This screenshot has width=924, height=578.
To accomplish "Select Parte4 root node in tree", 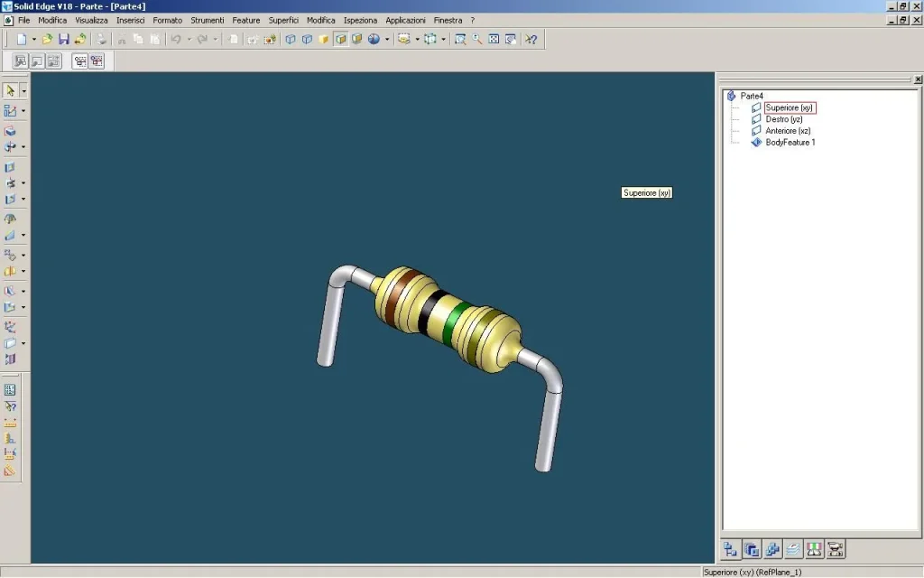I will (752, 96).
